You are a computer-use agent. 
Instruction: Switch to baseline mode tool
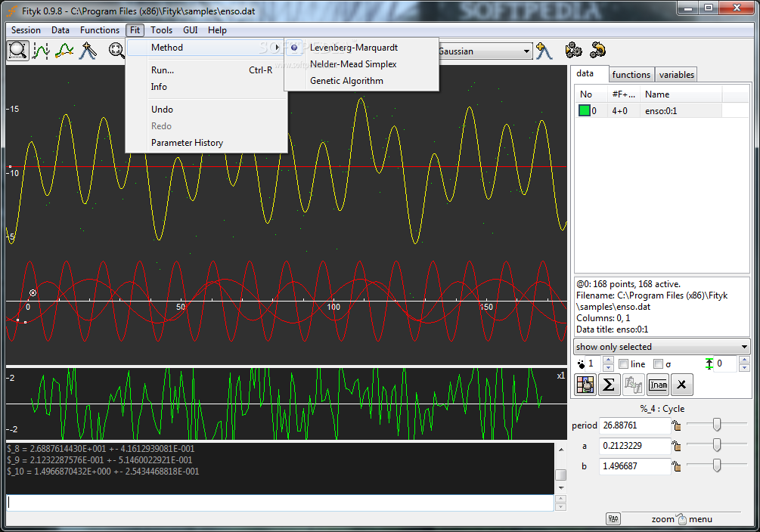tap(64, 51)
